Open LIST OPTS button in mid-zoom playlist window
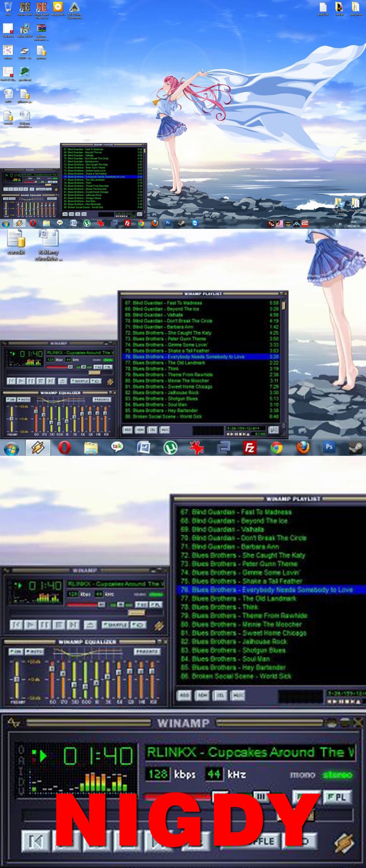 pos(273,430)
